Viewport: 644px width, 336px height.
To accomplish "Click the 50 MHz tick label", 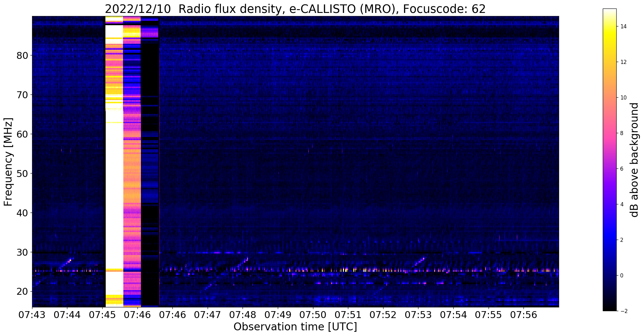I will 22,174.
